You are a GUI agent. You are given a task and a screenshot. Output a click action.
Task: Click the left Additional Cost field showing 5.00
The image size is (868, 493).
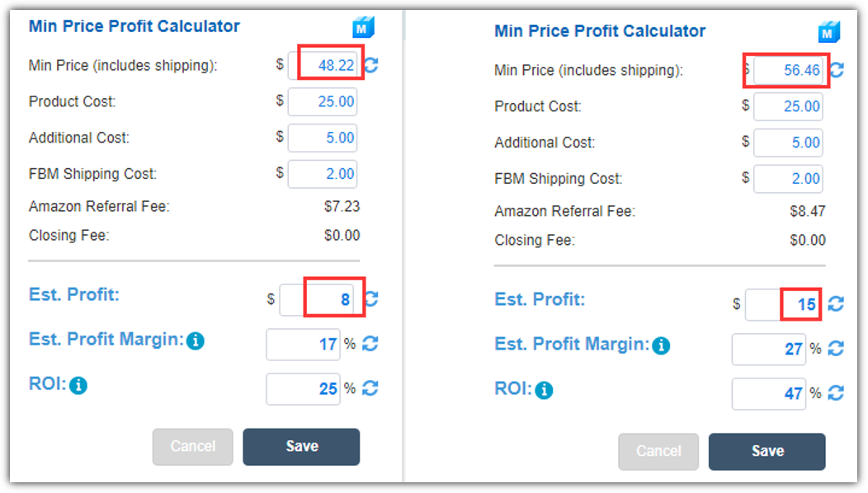tap(322, 138)
